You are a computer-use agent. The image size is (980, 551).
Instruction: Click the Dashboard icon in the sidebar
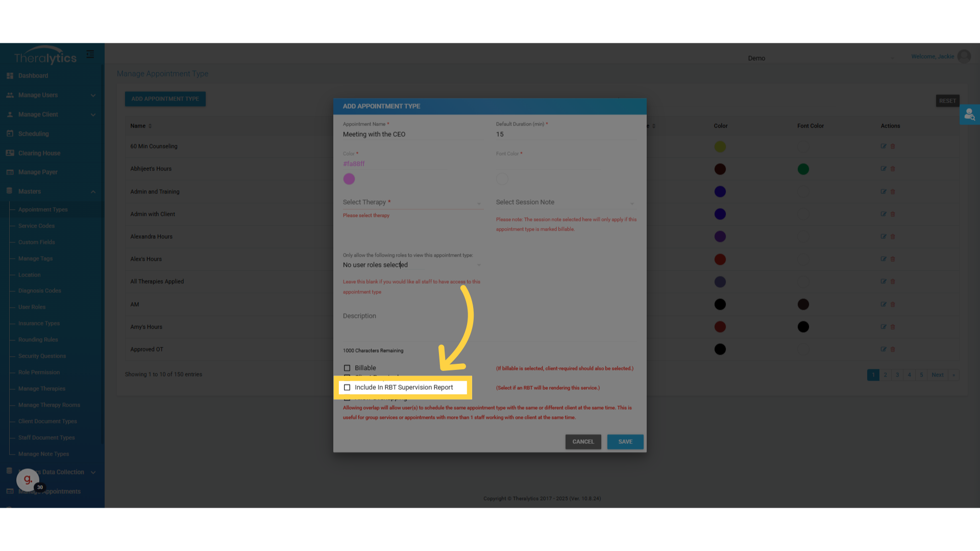(10, 76)
